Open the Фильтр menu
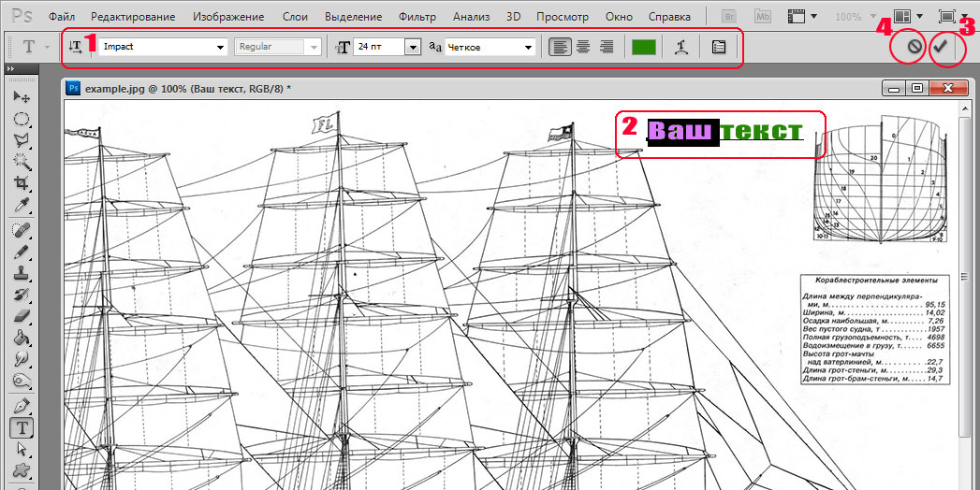The image size is (980, 490). click(x=417, y=17)
